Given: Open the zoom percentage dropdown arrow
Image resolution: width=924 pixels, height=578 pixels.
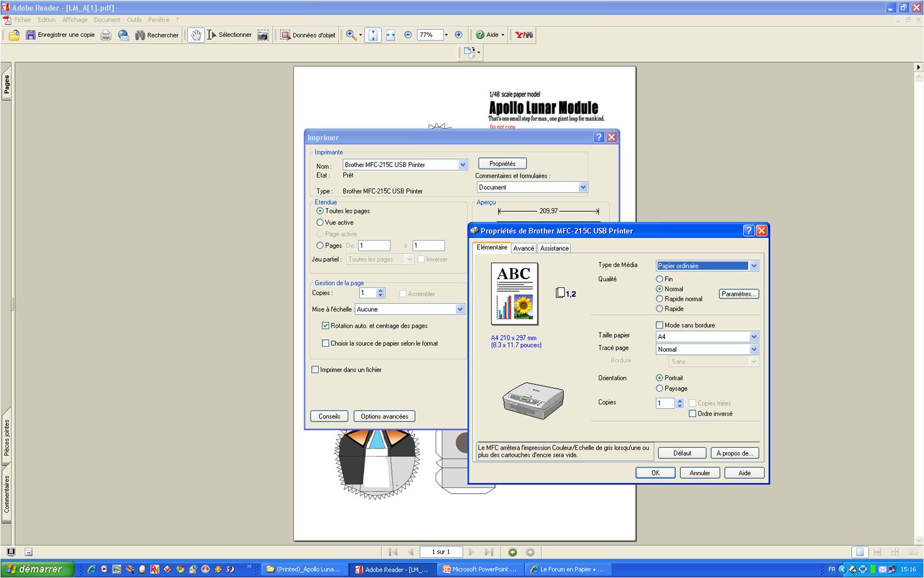Looking at the screenshot, I should [446, 35].
